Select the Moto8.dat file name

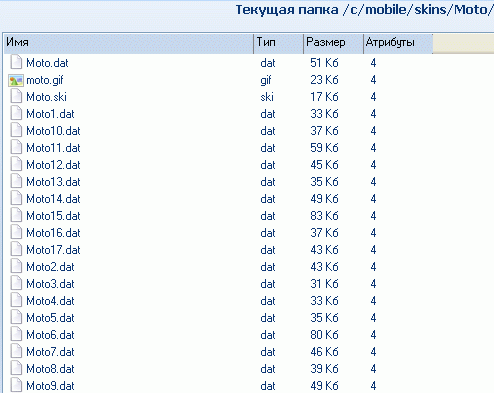point(50,369)
